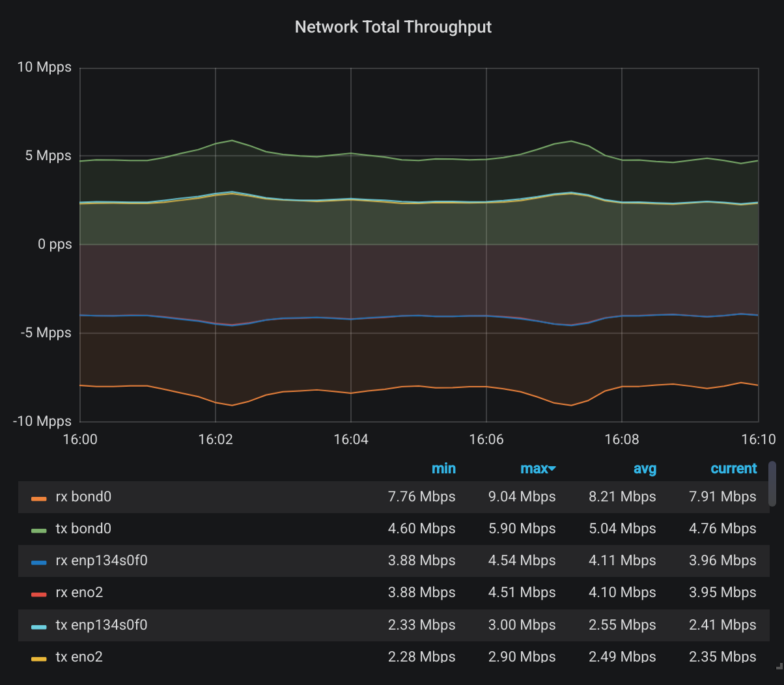Toggle the tx enp134s0f0 series label
784x685 pixels.
tap(102, 625)
